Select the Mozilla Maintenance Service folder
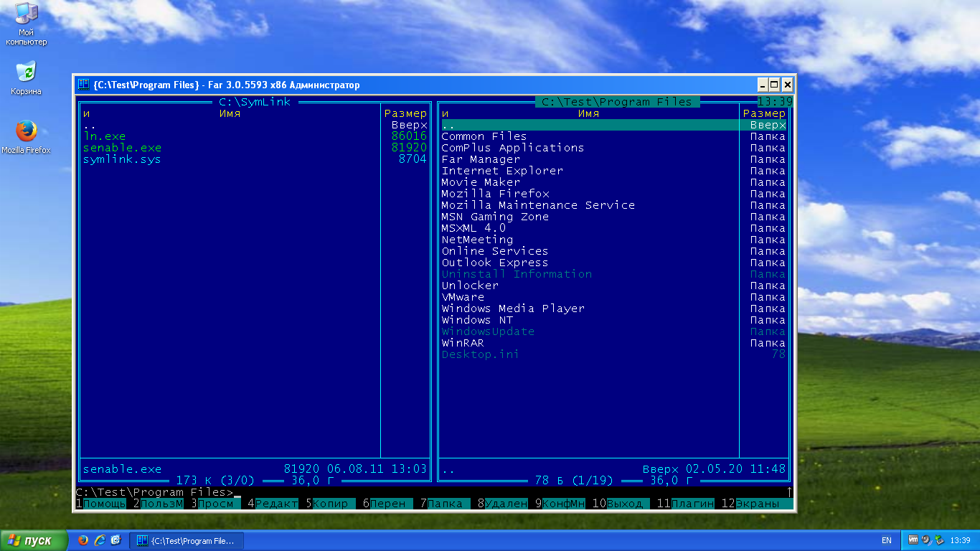The width and height of the screenshot is (980, 551). tap(539, 205)
